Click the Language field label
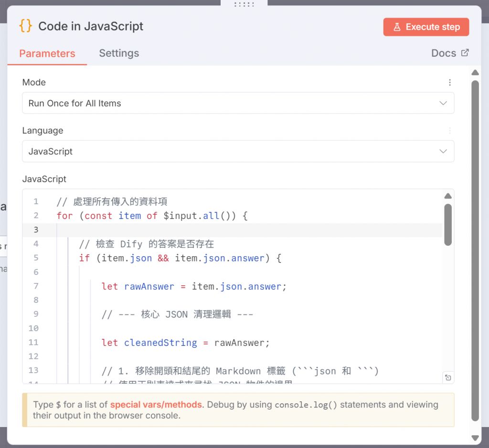 [43, 131]
